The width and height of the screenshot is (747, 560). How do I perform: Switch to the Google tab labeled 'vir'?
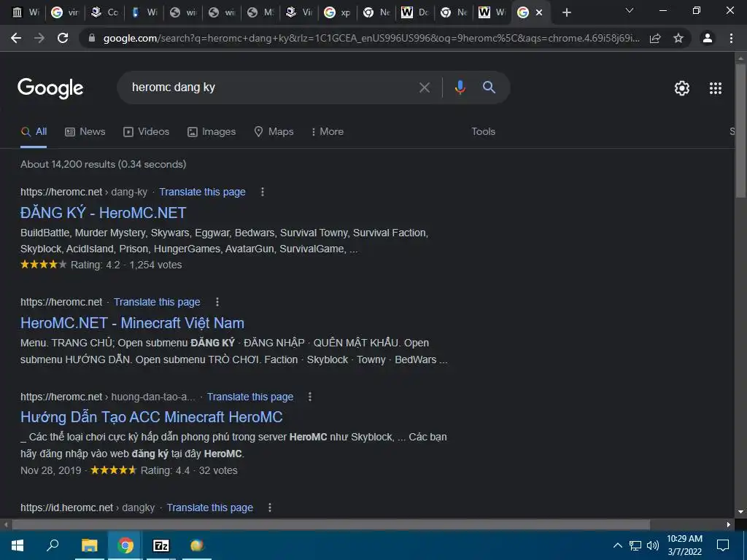(65, 12)
